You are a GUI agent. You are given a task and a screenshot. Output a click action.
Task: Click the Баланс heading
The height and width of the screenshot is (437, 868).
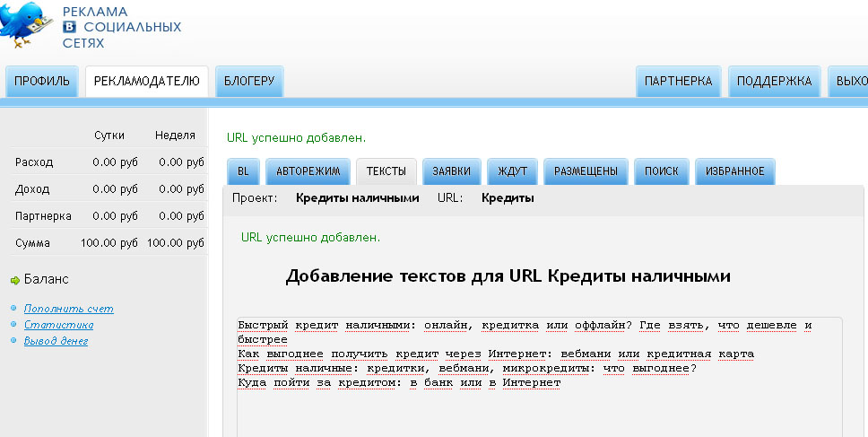click(x=47, y=279)
